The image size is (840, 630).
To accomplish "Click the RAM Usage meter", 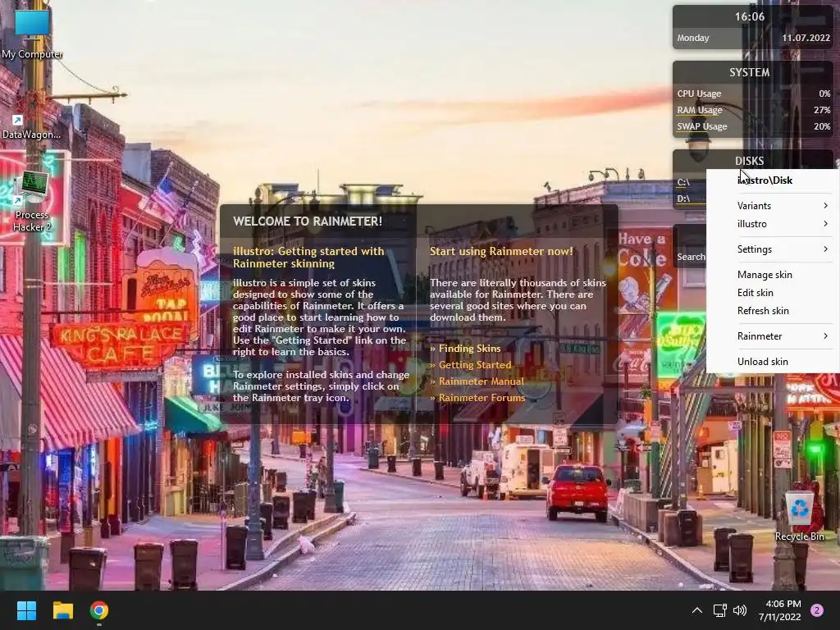I will (x=753, y=110).
